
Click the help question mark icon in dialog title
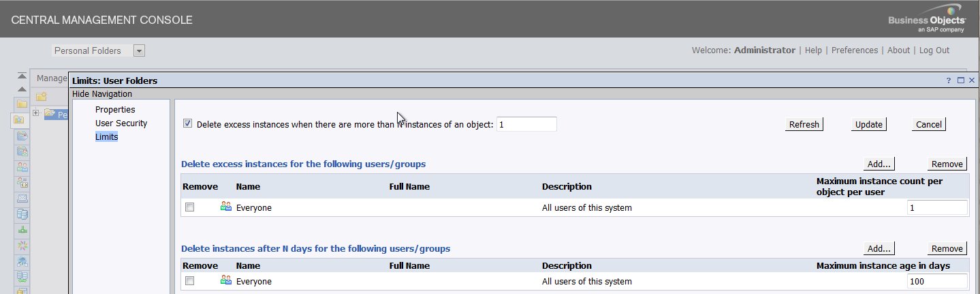coord(949,80)
